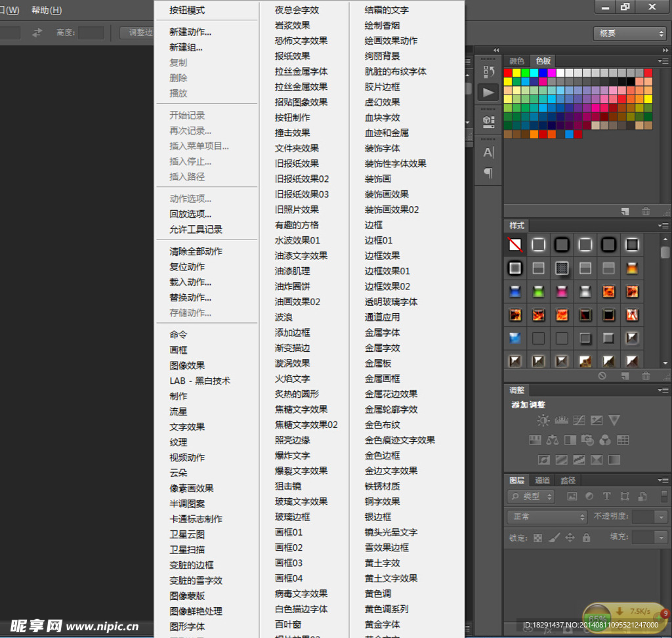Collapse the panels with double-arrow icon

665,50
